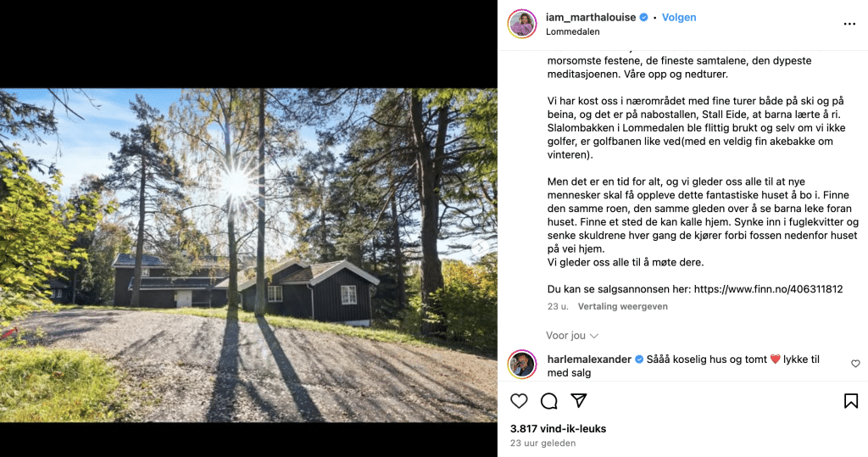Viewport: 868px width, 457px height.
Task: View the 3.817 vind-ik-leuks list
Action: 558,429
